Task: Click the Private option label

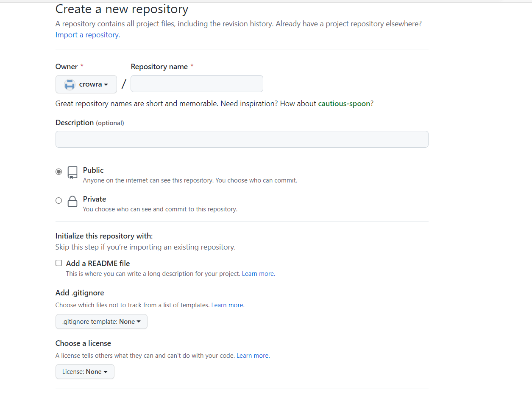Action: [x=95, y=199]
